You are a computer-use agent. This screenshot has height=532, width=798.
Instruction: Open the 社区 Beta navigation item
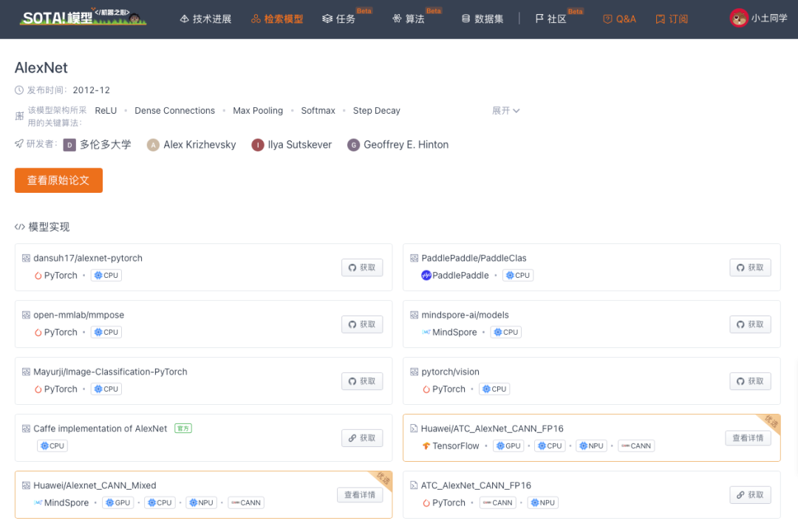click(551, 19)
